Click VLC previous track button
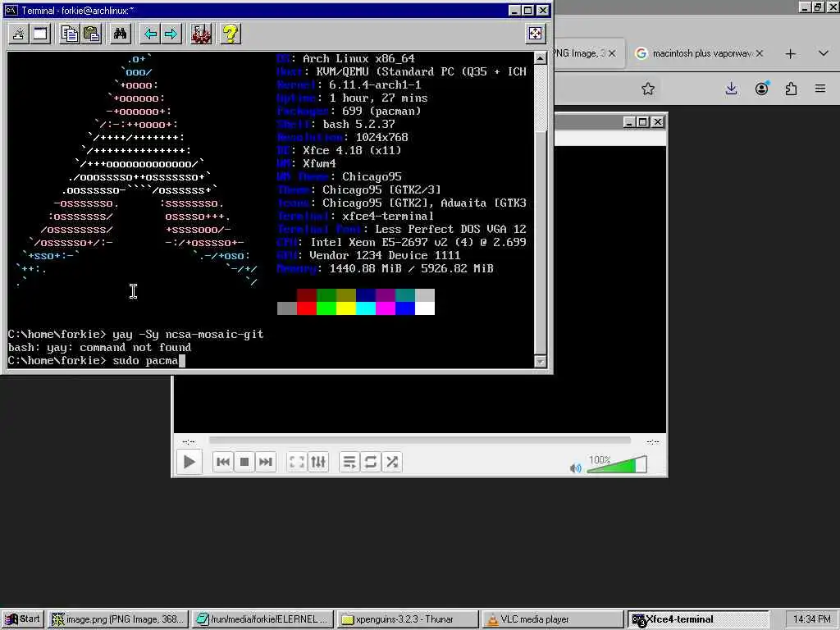The width and height of the screenshot is (840, 630). 223,462
